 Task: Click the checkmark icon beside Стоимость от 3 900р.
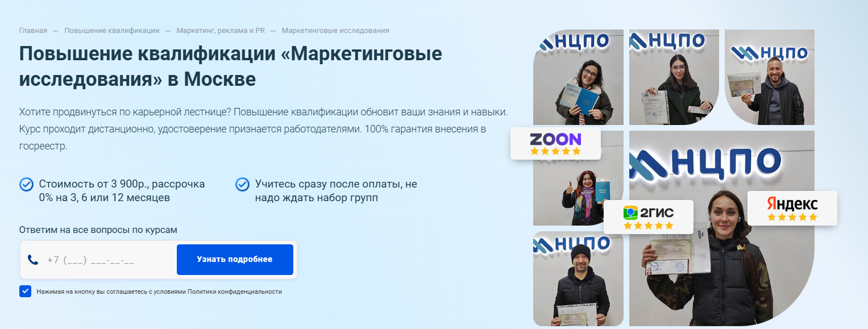click(26, 184)
